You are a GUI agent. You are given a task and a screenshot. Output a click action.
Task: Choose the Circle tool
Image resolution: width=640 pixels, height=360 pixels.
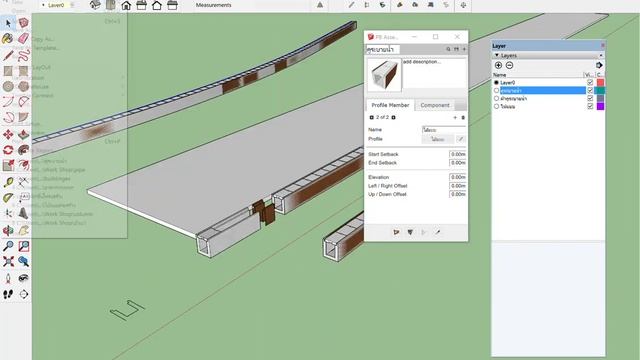(8, 87)
